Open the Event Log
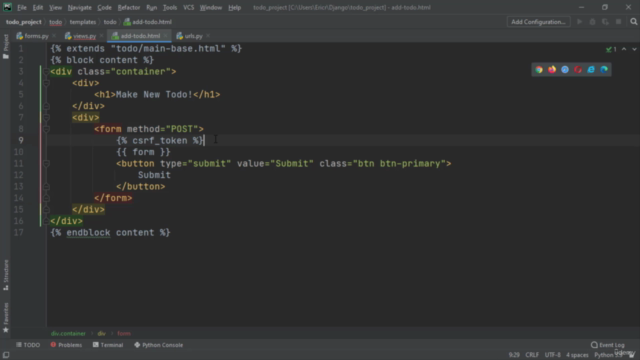Screen dimensions: 640x360 [607, 345]
